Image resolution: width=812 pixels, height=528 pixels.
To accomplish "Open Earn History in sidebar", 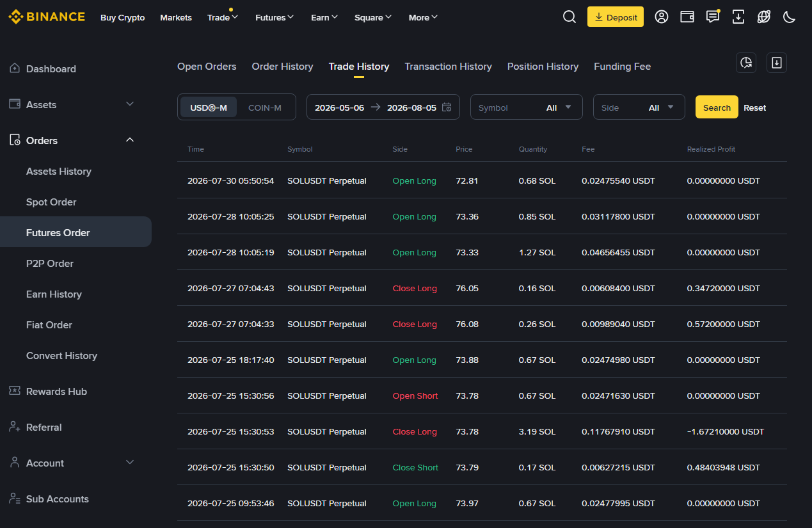I will coord(54,294).
